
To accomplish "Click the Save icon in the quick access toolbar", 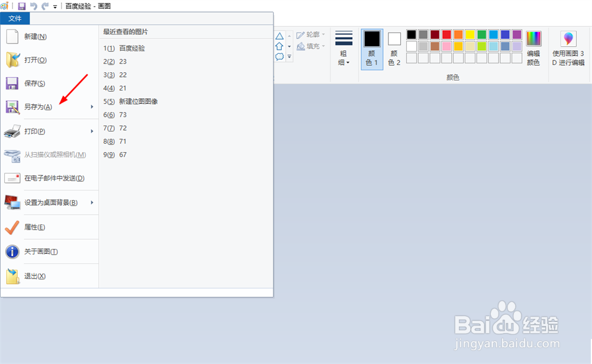I will 22,6.
